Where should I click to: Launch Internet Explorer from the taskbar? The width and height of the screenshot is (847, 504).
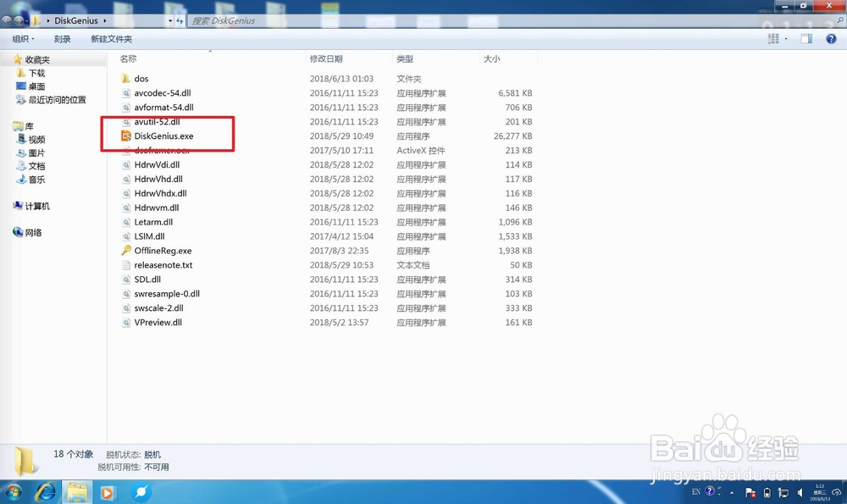46,492
